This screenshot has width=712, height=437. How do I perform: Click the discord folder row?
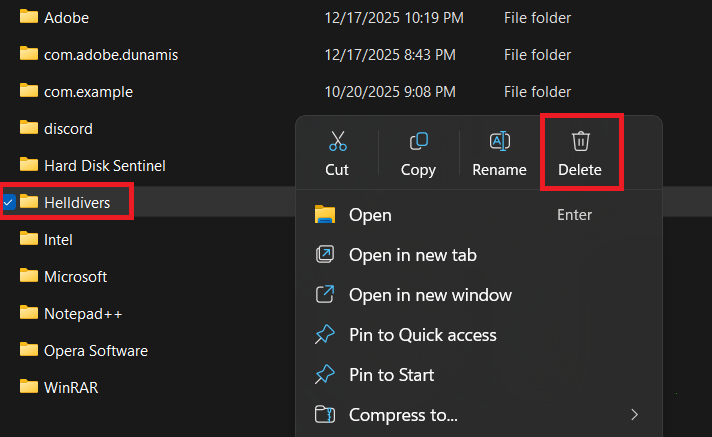68,129
